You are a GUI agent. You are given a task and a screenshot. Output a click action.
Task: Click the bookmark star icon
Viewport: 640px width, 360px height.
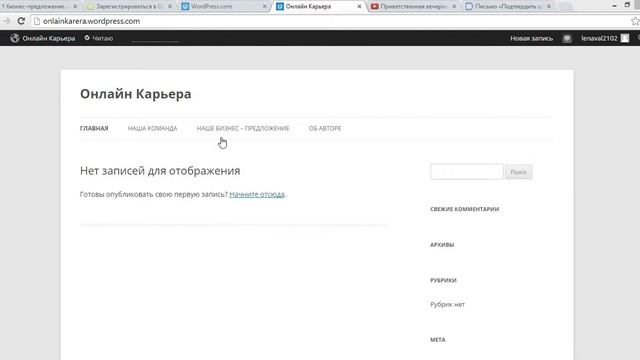pyautogui.click(x=636, y=21)
